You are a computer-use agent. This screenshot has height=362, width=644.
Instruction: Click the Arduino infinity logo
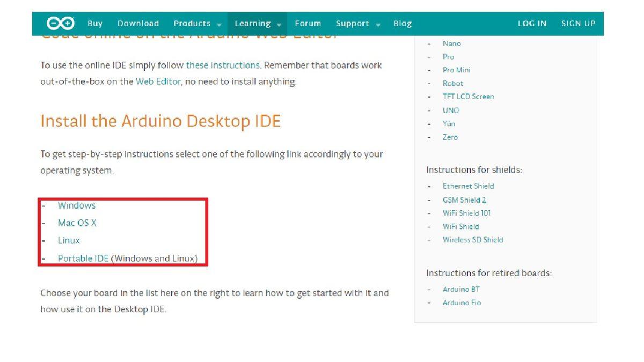tap(58, 23)
